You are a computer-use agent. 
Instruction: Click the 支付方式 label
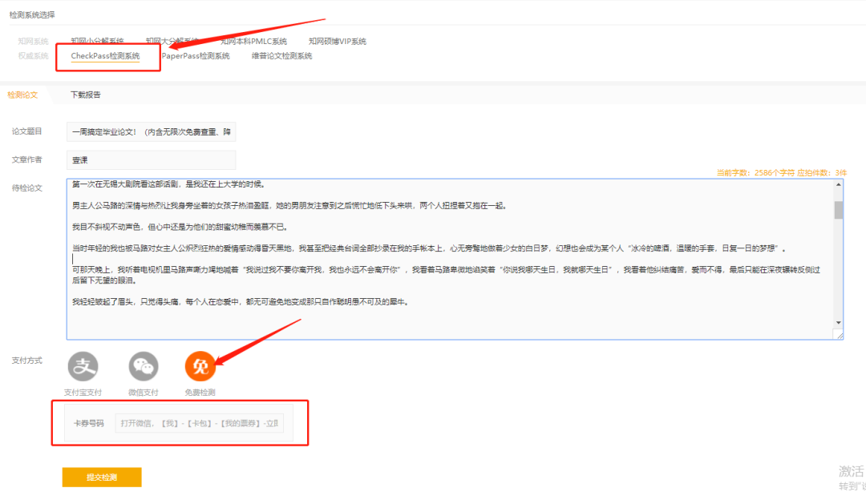27,361
